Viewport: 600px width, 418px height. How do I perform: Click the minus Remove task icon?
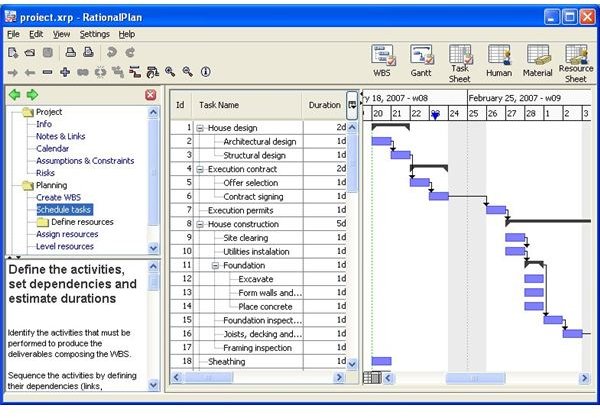(x=47, y=72)
